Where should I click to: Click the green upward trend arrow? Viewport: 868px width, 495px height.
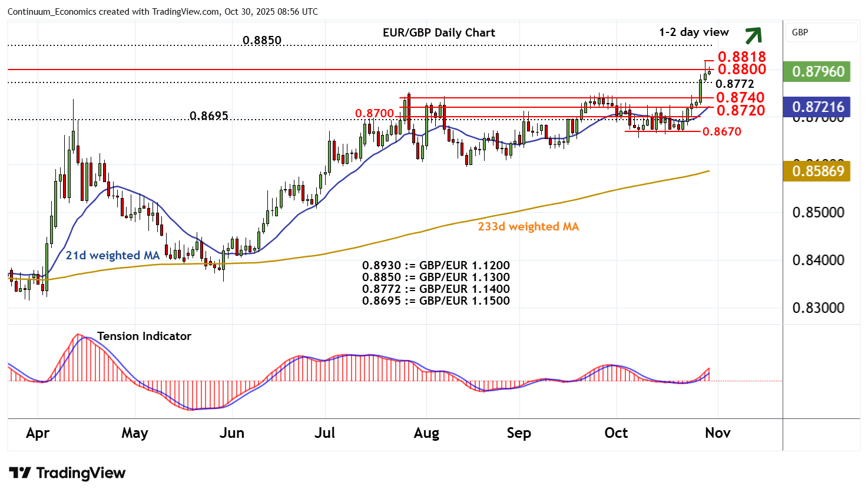pos(753,36)
